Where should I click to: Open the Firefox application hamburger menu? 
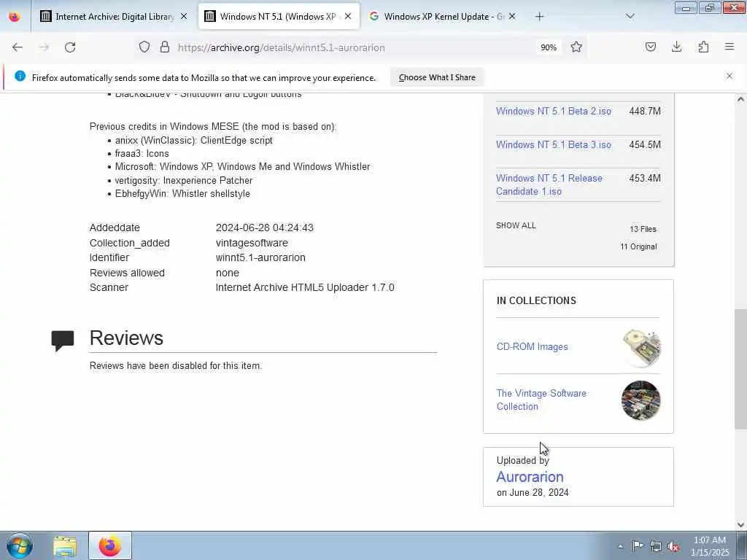(729, 47)
